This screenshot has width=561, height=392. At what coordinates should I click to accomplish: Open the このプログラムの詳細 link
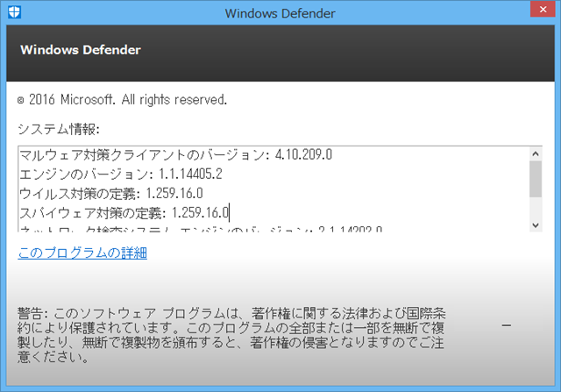click(x=82, y=253)
